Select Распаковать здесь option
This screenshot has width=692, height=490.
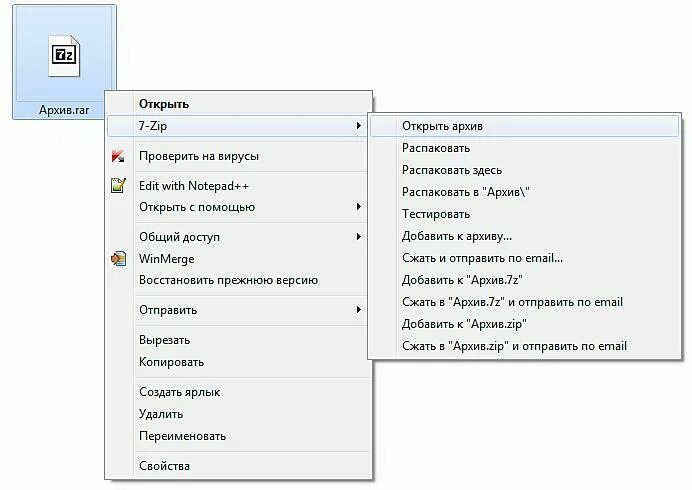click(452, 170)
